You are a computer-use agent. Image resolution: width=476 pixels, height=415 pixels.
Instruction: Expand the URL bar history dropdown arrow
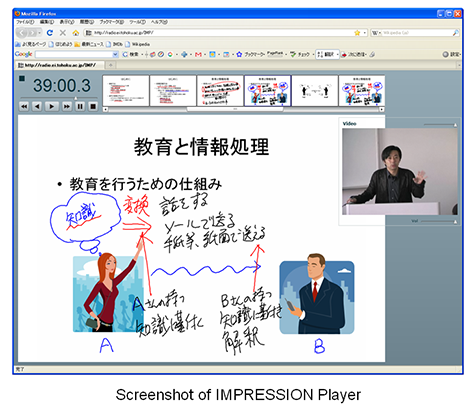coord(364,33)
